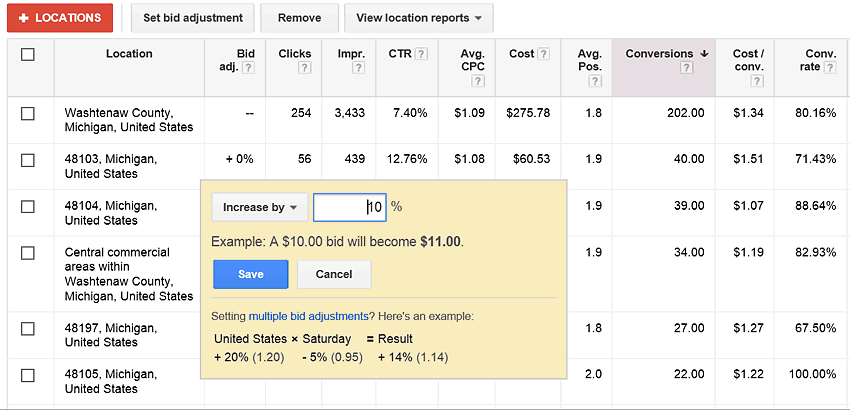This screenshot has width=850, height=410.
Task: Check the Washtenaw County, Michigan row checkbox
Action: (x=28, y=114)
